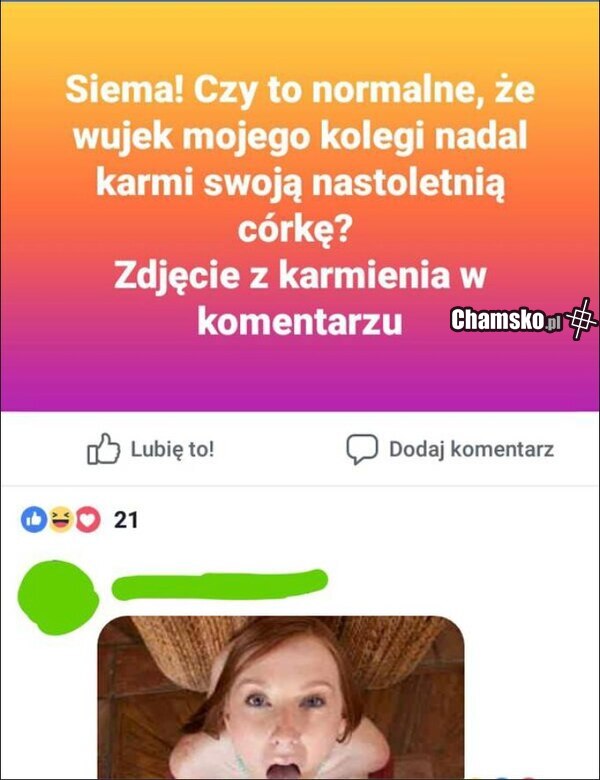This screenshot has width=600, height=780.
Task: Click the commenter's green-scribbled name
Action: (x=219, y=584)
